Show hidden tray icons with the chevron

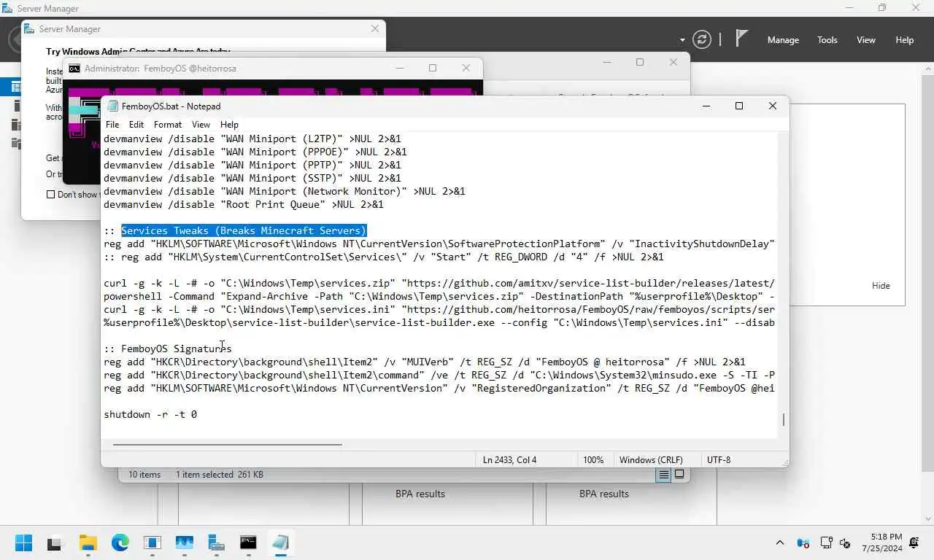tap(780, 543)
